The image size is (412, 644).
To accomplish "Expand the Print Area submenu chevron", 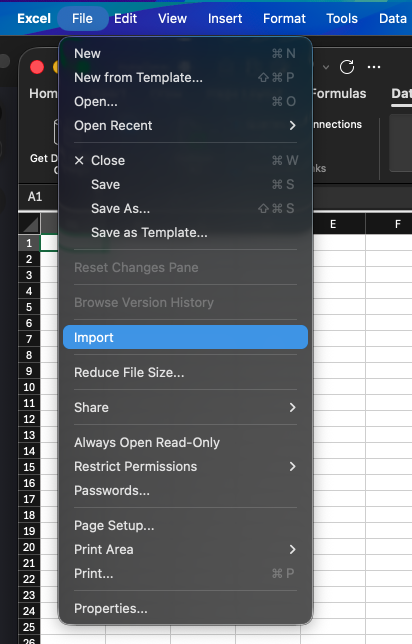I will [292, 550].
